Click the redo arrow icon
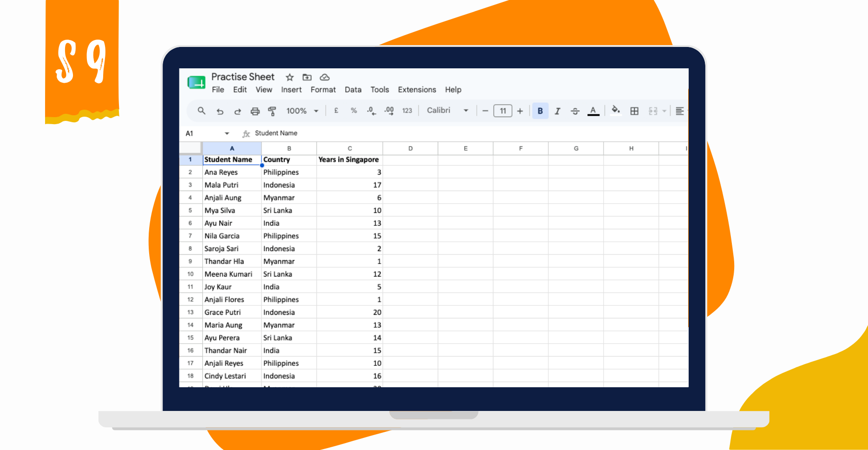868x450 pixels. [237, 111]
